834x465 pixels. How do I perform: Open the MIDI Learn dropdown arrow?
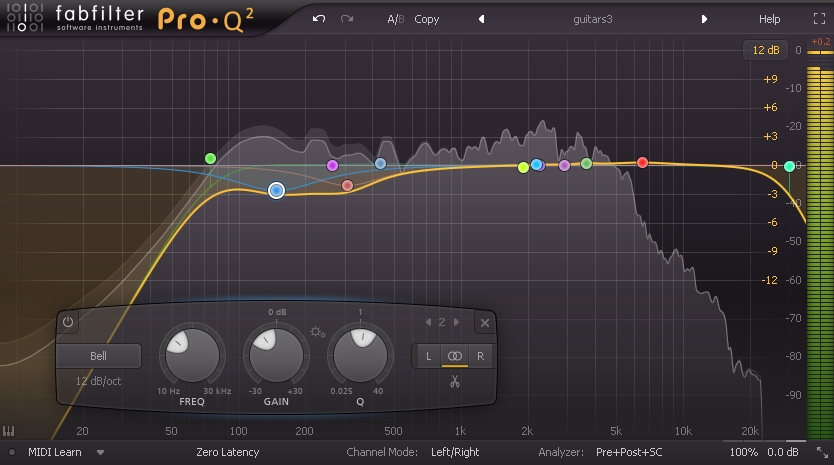pos(100,453)
